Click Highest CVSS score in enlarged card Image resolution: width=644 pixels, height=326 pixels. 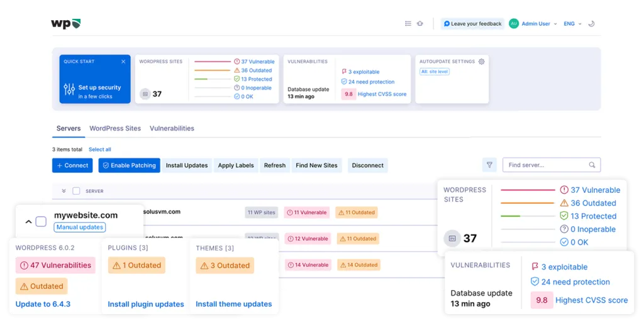point(591,300)
